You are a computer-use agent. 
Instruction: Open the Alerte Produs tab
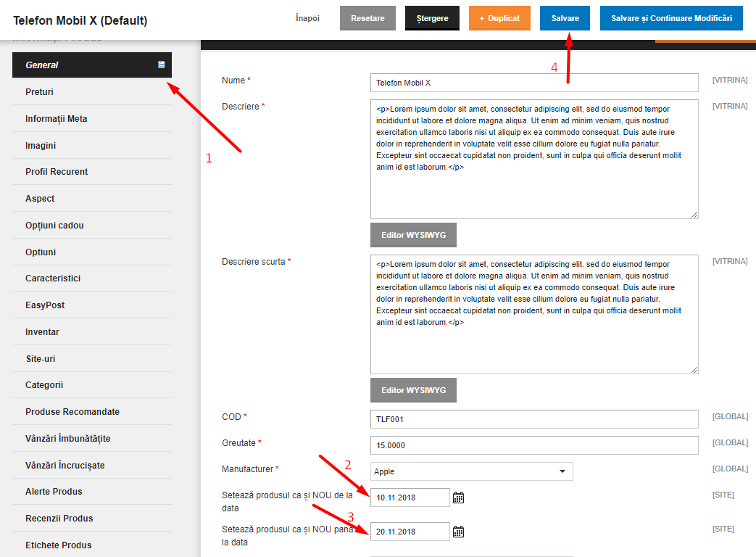coord(91,492)
